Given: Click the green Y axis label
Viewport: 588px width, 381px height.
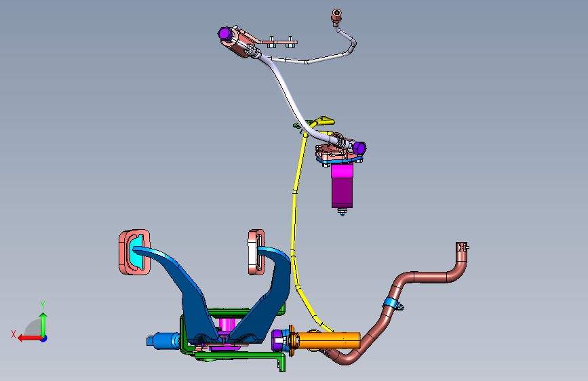Looking at the screenshot, I should coord(43,305).
